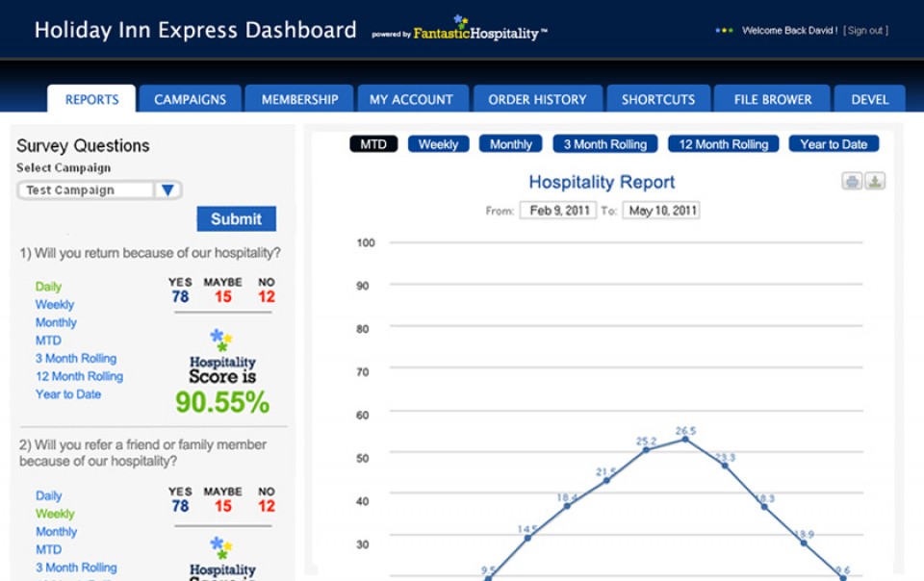Screen dimensions: 924x581
Task: Click the Hospitality Score flower icon for question 1
Action: pyautogui.click(x=221, y=340)
